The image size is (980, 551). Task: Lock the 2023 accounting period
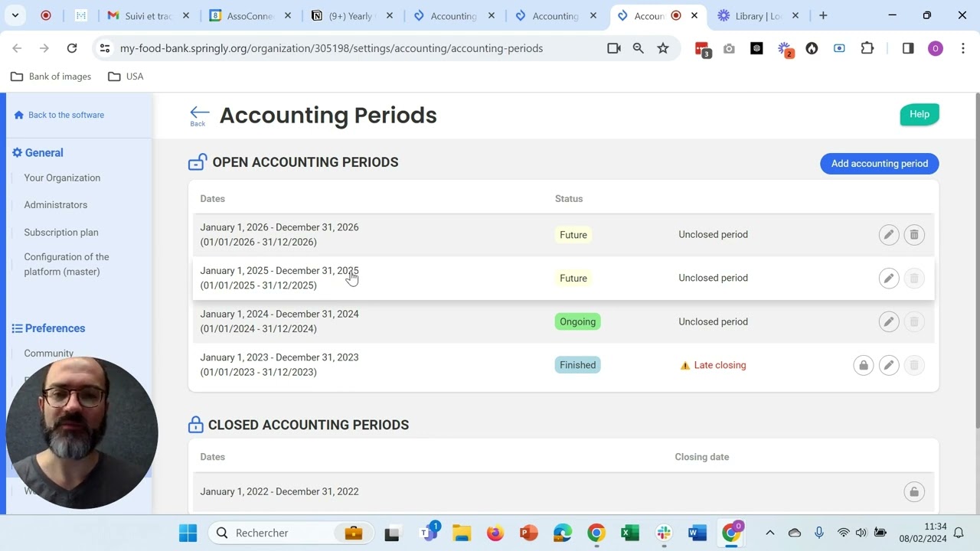863,365
